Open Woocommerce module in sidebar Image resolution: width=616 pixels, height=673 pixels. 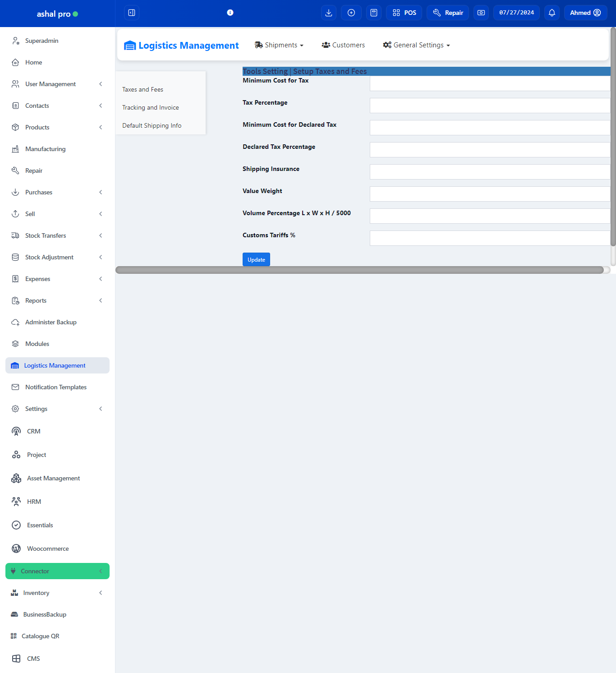point(48,549)
